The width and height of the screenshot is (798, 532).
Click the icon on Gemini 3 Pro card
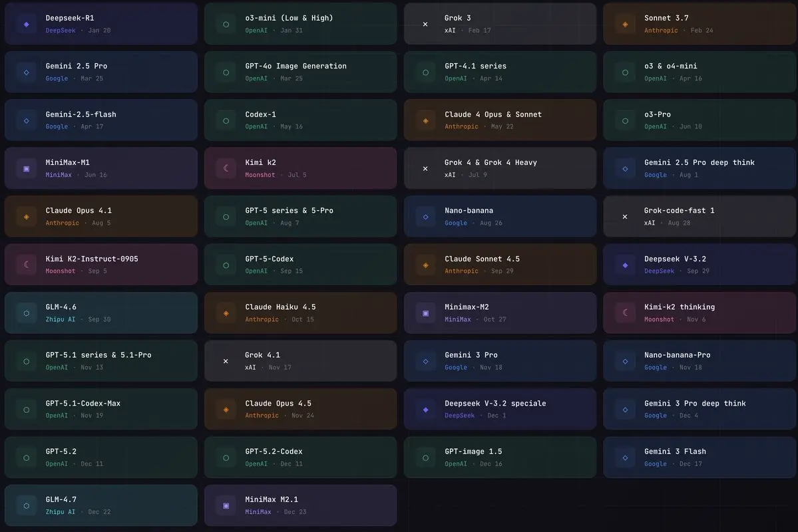point(425,361)
